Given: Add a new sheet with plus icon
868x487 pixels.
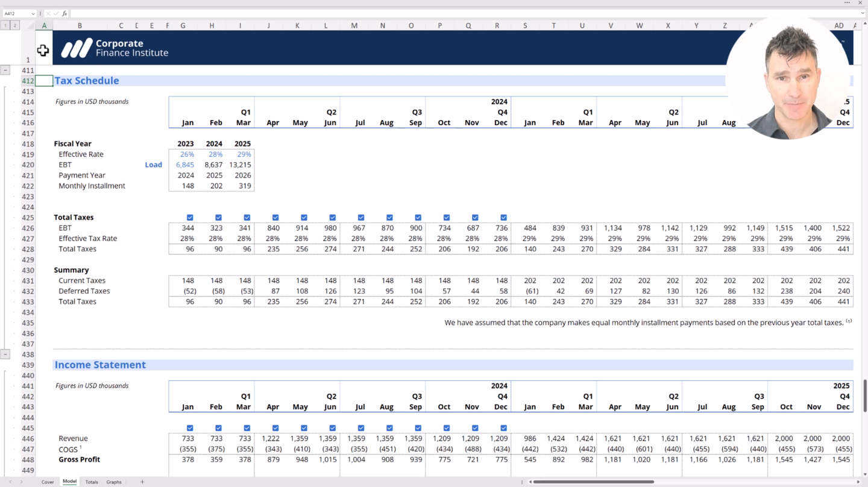Looking at the screenshot, I should pyautogui.click(x=142, y=482).
